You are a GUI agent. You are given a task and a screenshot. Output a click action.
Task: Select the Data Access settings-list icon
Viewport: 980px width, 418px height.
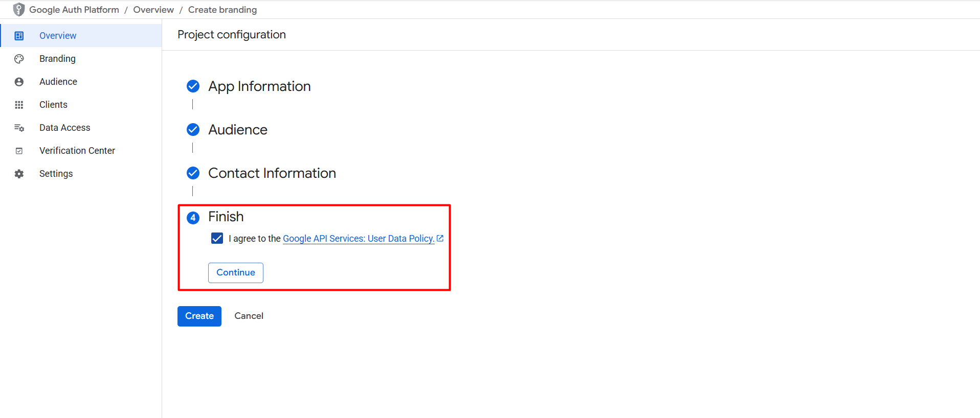(19, 128)
